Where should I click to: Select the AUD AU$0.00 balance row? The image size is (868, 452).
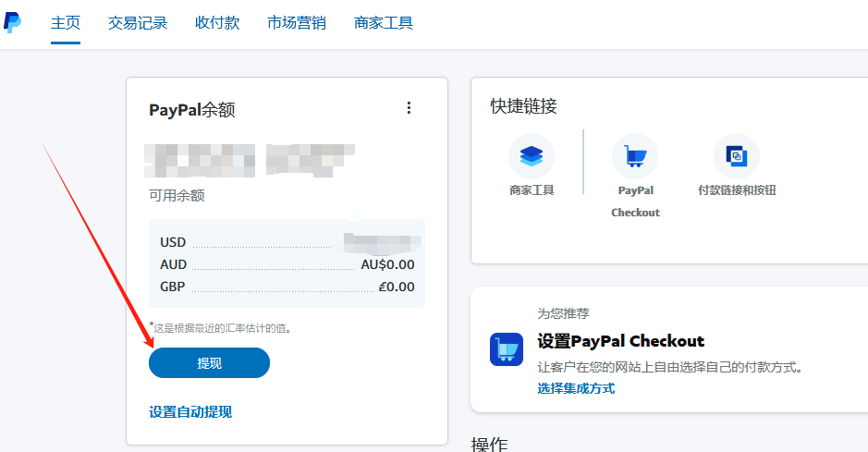point(287,264)
